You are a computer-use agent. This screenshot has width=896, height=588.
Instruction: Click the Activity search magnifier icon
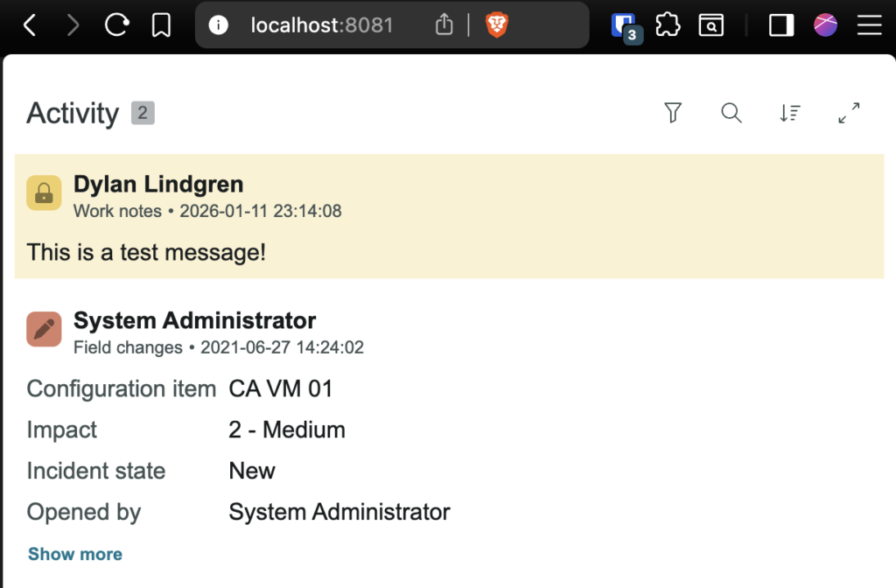click(x=731, y=113)
